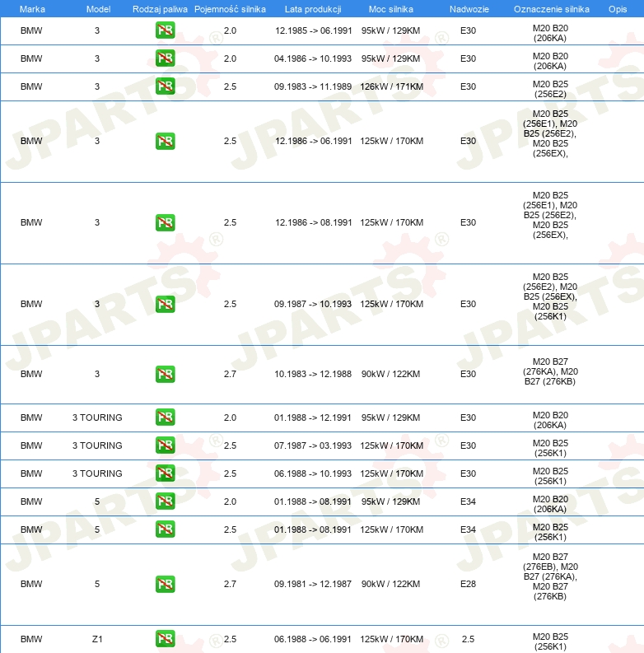Select the date range 09.1983 -> 11.1989
The width and height of the screenshot is (644, 653).
[x=313, y=86]
